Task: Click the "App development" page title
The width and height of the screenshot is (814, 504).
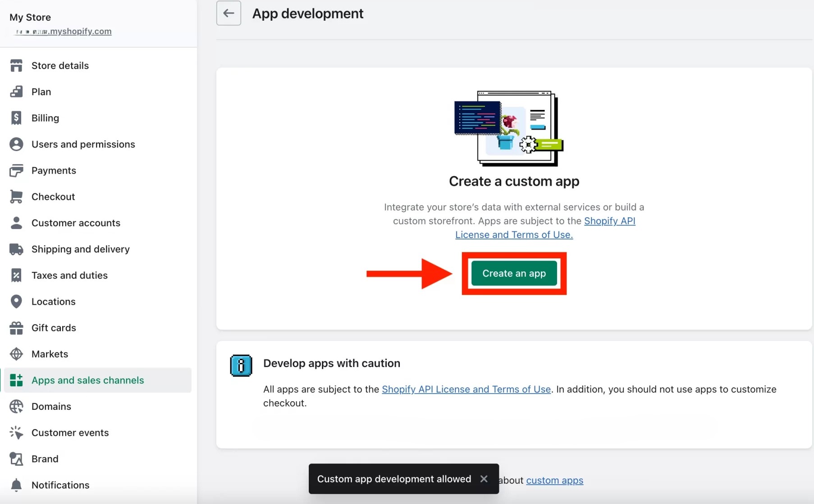Action: (308, 14)
